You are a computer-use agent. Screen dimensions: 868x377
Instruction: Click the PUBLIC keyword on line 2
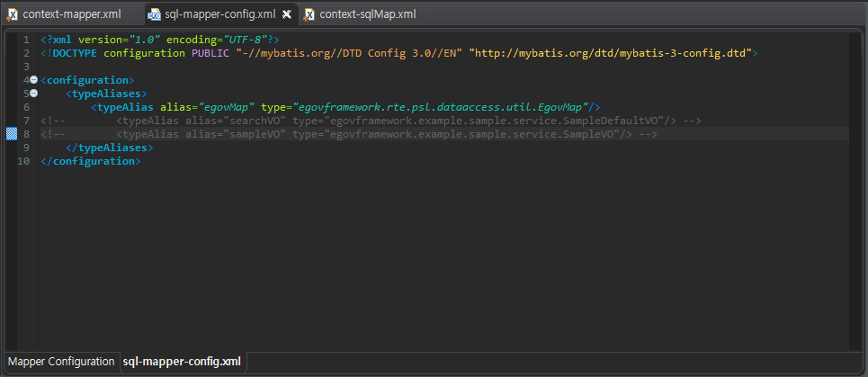click(210, 53)
